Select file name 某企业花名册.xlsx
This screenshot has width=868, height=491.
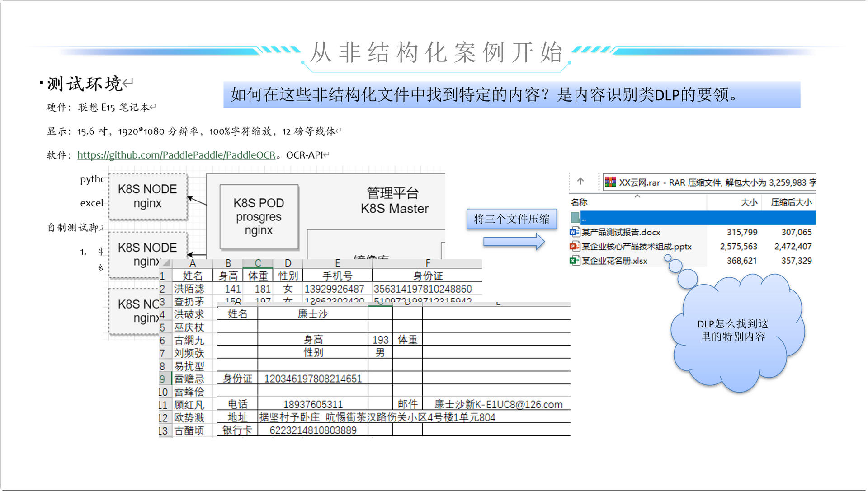614,261
